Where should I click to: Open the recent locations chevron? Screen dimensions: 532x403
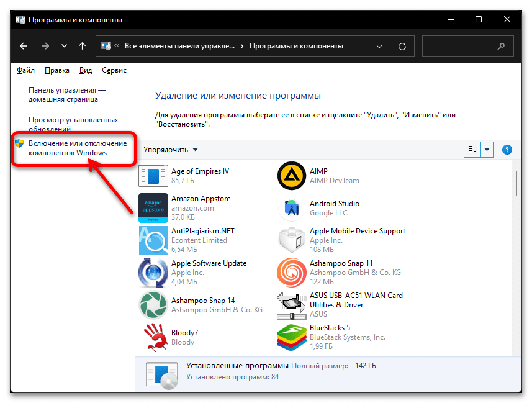tap(64, 46)
